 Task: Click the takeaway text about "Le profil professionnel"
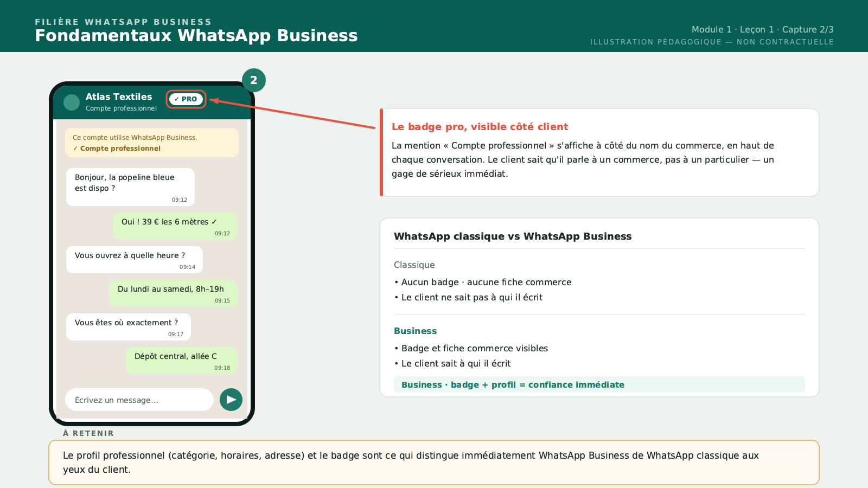(411, 463)
